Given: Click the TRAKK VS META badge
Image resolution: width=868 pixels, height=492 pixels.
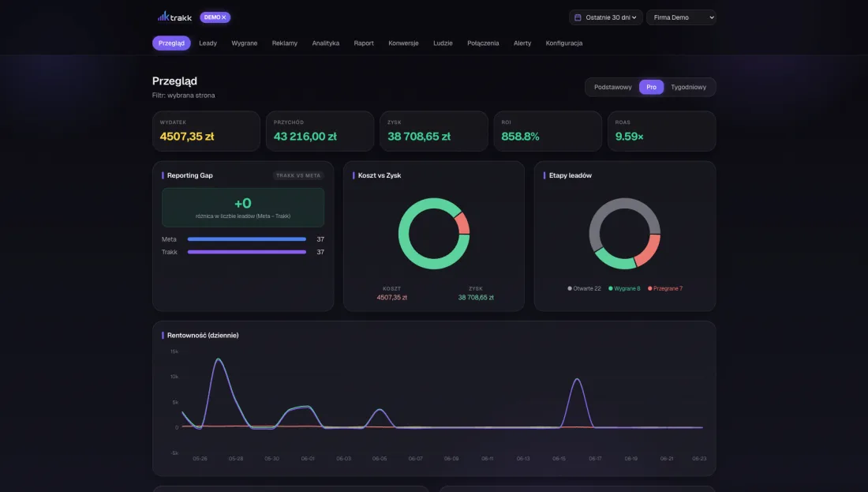Looking at the screenshot, I should click(x=297, y=175).
